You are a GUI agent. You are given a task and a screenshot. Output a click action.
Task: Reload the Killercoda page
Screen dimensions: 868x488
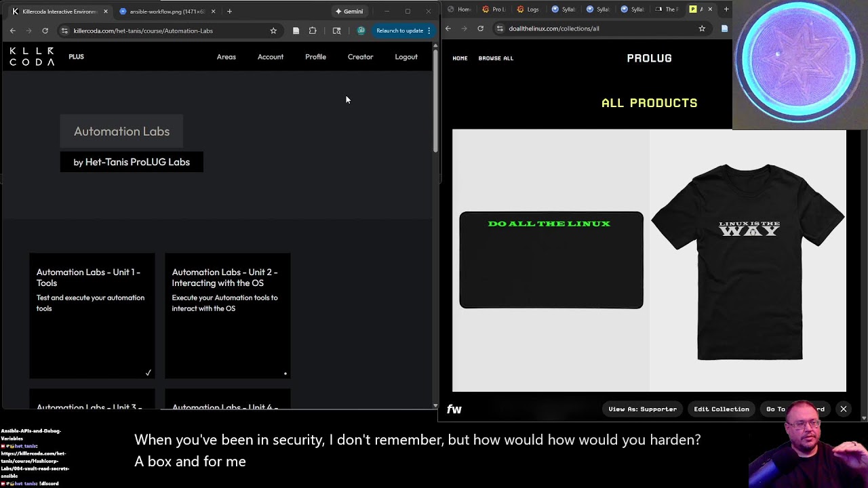click(45, 30)
